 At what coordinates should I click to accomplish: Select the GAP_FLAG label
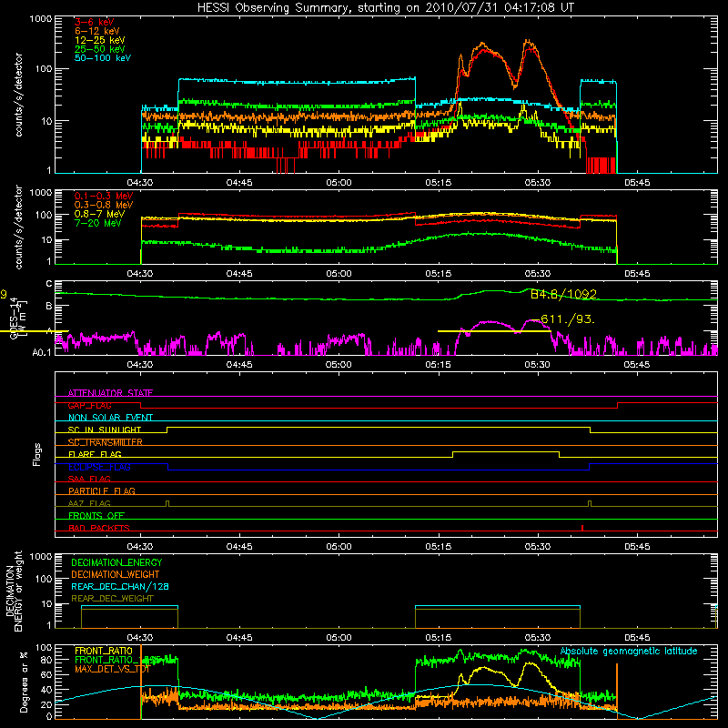click(x=89, y=405)
